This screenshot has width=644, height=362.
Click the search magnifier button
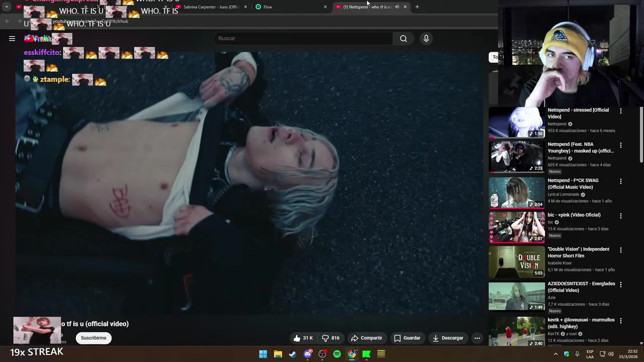pyautogui.click(x=404, y=38)
